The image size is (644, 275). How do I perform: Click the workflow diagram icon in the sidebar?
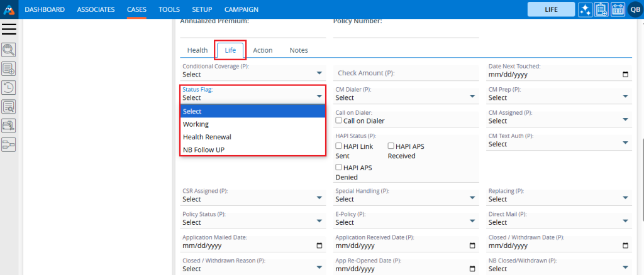(9, 145)
